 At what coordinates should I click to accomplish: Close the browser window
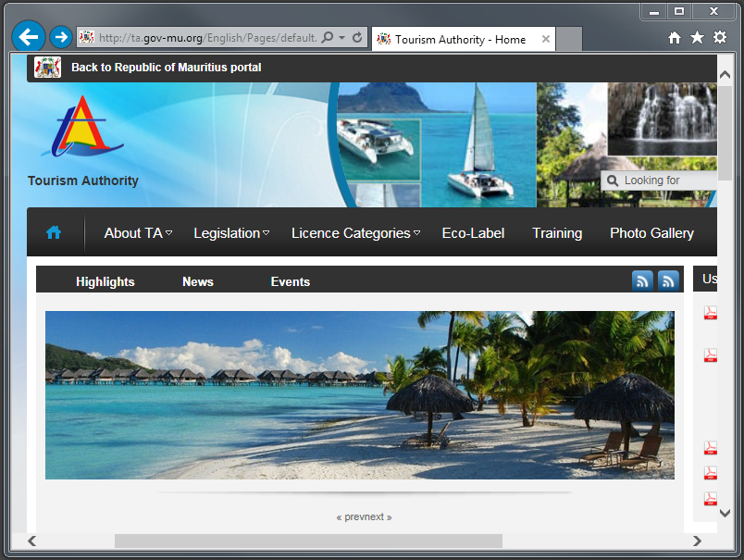(713, 11)
